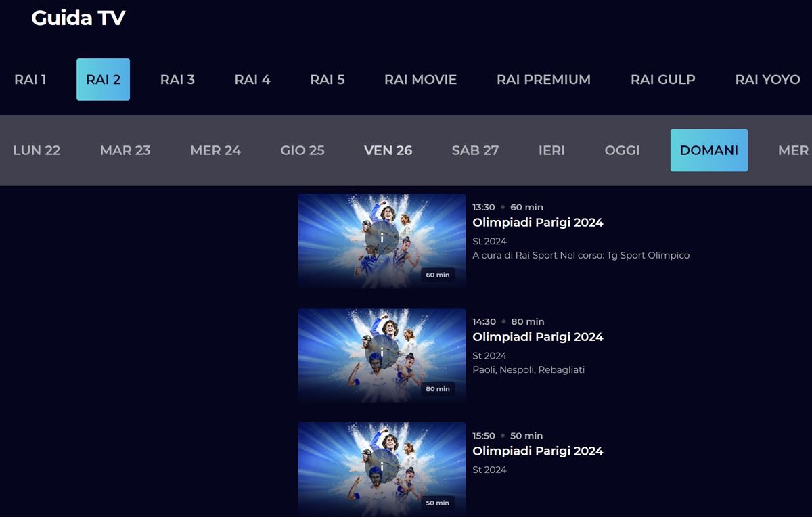Click the Guida TV heading
The height and width of the screenshot is (517, 812).
coord(78,18)
